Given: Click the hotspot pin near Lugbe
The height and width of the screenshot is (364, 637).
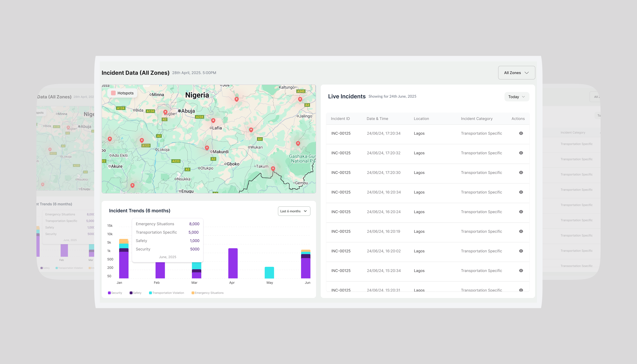Looking at the screenshot, I should coord(165,112).
